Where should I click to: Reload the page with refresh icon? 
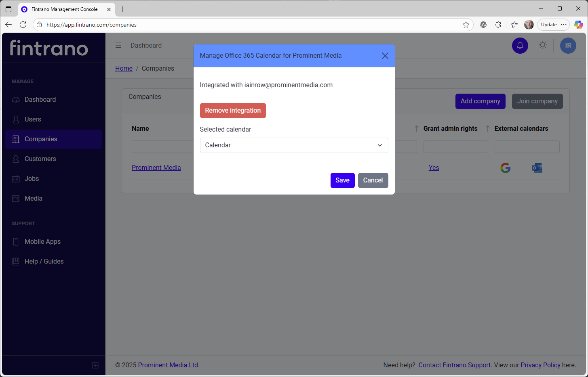coord(23,25)
